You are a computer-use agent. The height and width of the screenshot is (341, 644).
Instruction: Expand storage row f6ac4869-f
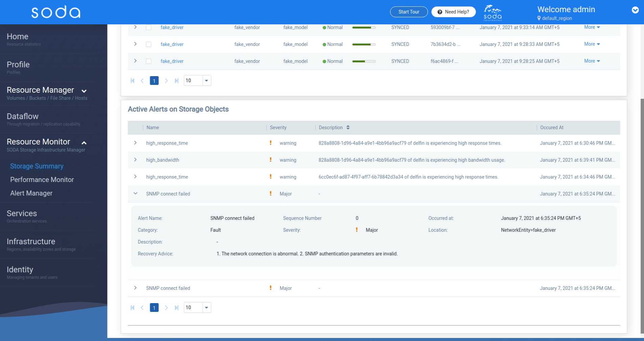[x=135, y=61]
